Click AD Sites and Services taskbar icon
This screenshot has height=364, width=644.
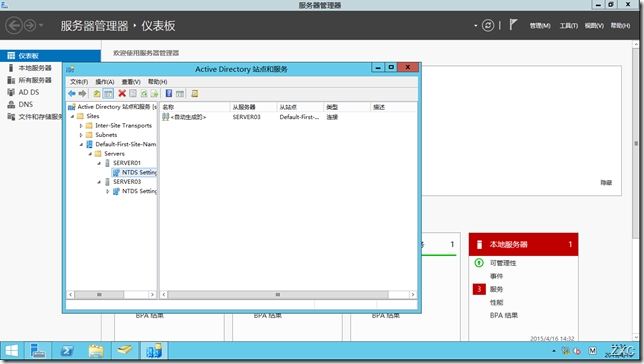tap(154, 351)
